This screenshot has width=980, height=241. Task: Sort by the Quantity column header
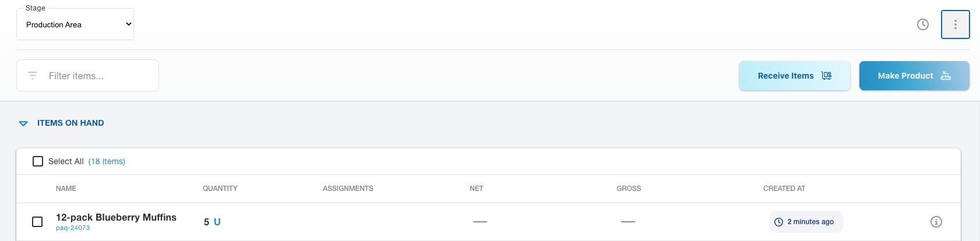220,189
